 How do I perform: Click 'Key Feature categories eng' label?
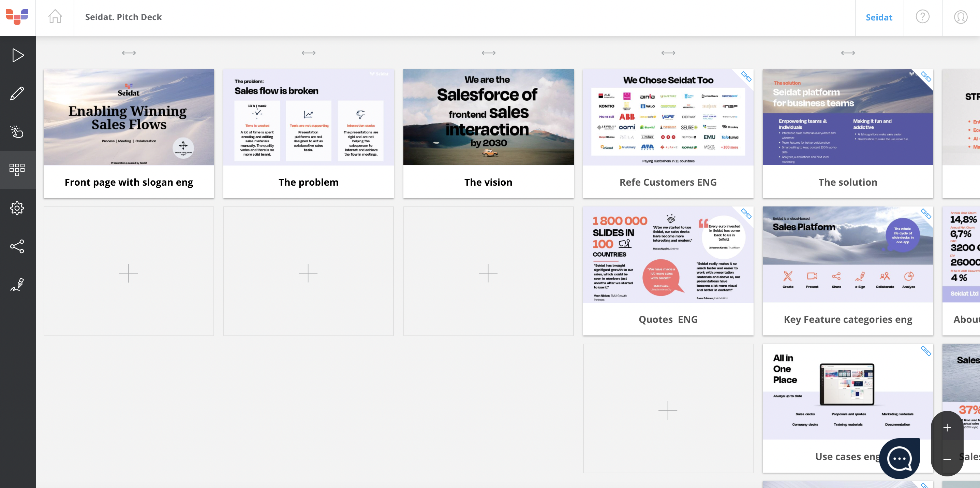[x=848, y=319]
